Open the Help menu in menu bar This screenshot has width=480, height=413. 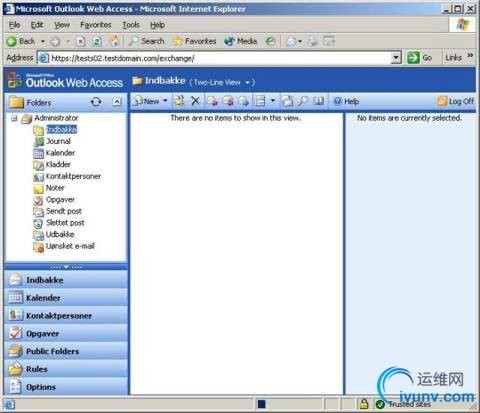[157, 25]
